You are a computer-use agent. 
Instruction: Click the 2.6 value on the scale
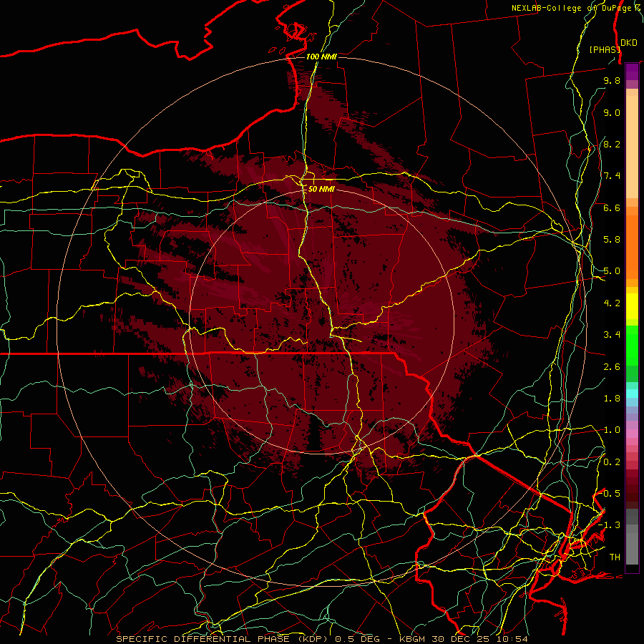612,366
